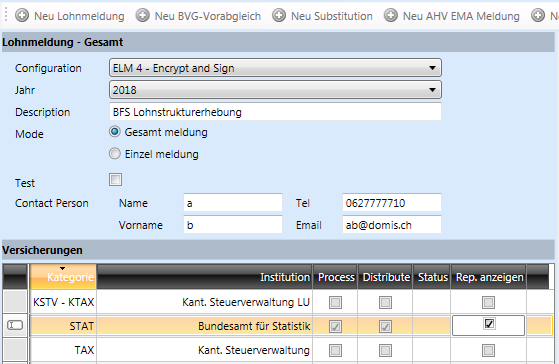Click plus icon beside Neu Substitution
The height and width of the screenshot is (364, 559).
pos(279,16)
